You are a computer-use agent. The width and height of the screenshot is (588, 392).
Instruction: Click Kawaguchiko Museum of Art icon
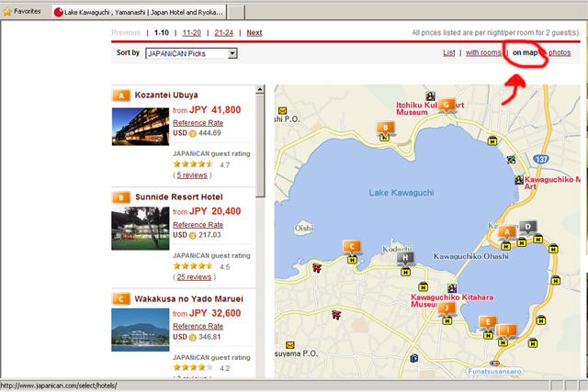(518, 180)
